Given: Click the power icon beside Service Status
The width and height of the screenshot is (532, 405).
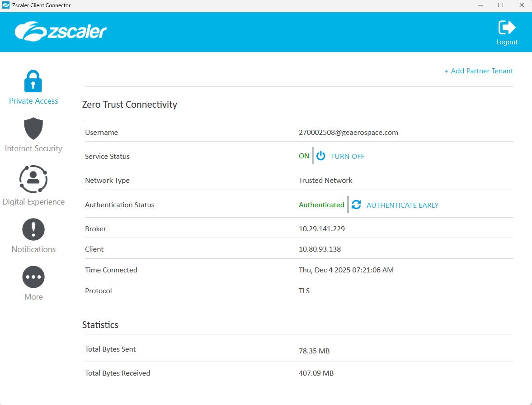Looking at the screenshot, I should (x=321, y=156).
